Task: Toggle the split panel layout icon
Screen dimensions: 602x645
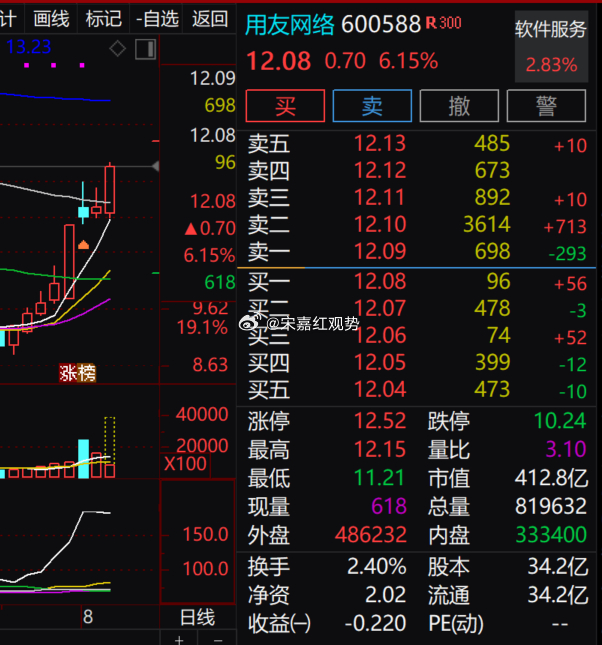Action: pos(146,49)
